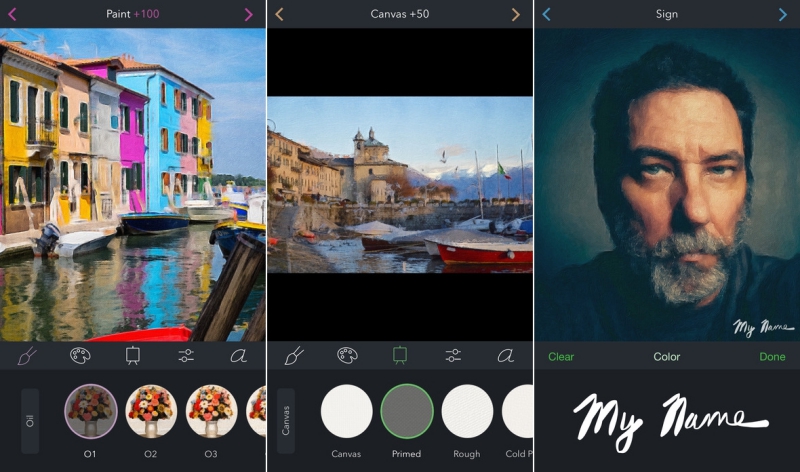
Task: Open adjustment sliders icon in Paint screen
Action: coord(186,355)
